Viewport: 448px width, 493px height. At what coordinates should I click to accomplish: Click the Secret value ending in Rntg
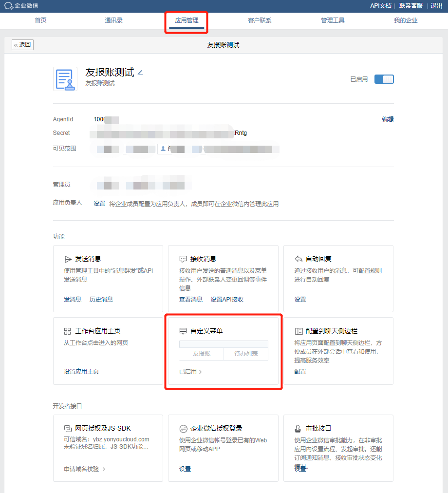coord(168,133)
